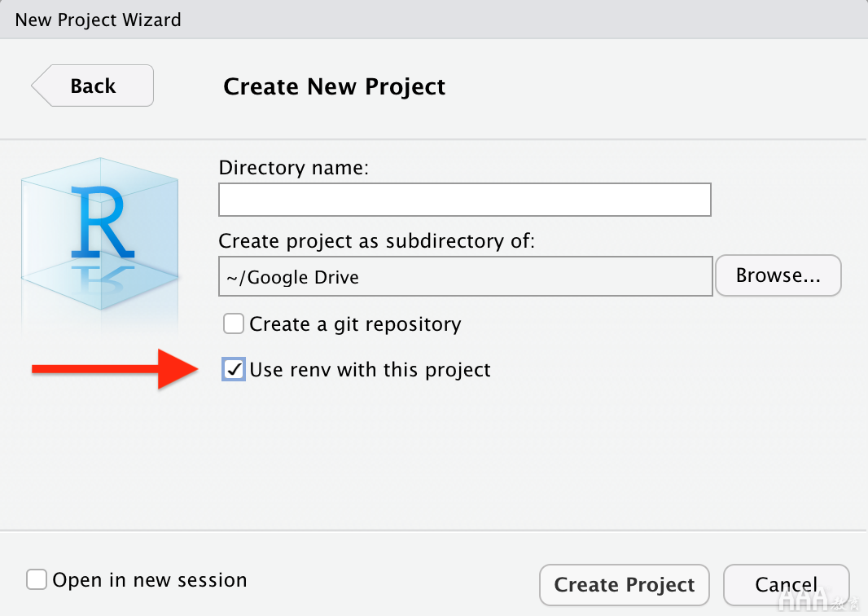Click the red arrow pointing at renv
The width and height of the screenshot is (868, 616).
[112, 369]
